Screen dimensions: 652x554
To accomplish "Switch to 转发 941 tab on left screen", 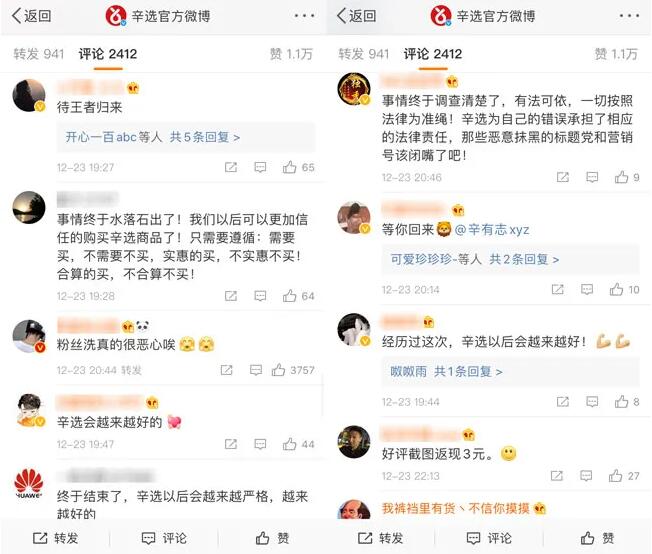I will (39, 54).
